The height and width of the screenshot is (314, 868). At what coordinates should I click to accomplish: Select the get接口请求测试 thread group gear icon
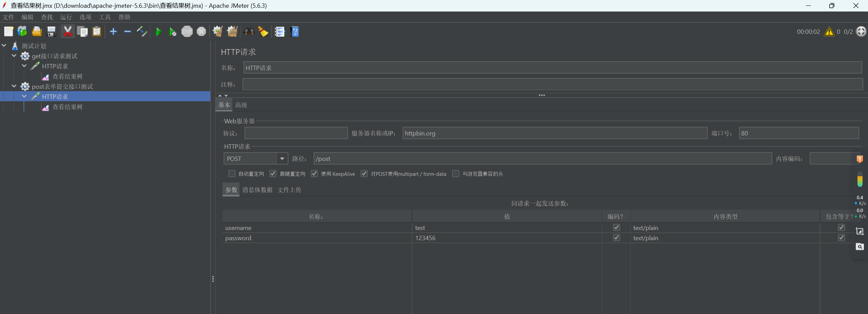coord(25,56)
